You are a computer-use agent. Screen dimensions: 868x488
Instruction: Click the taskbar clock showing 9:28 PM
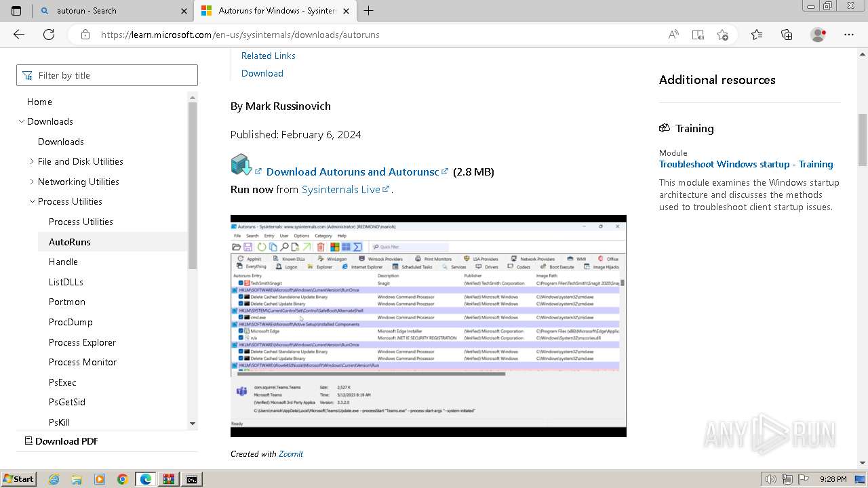tap(833, 479)
